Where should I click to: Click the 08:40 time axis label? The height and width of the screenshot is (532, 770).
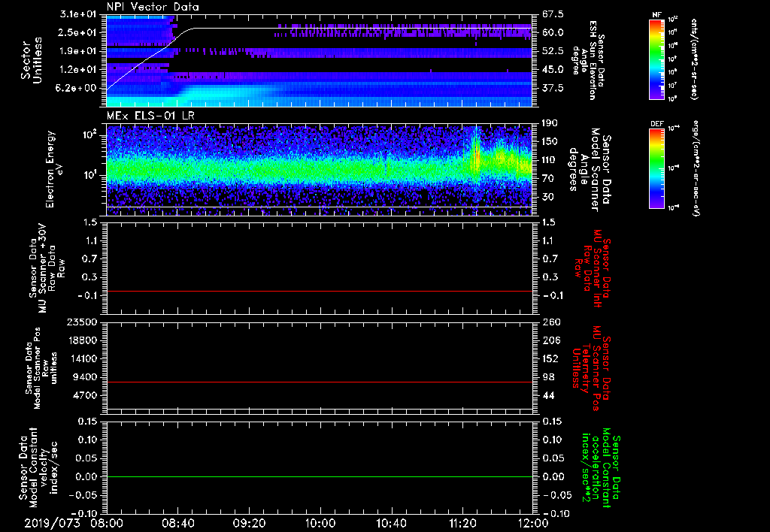point(178,521)
